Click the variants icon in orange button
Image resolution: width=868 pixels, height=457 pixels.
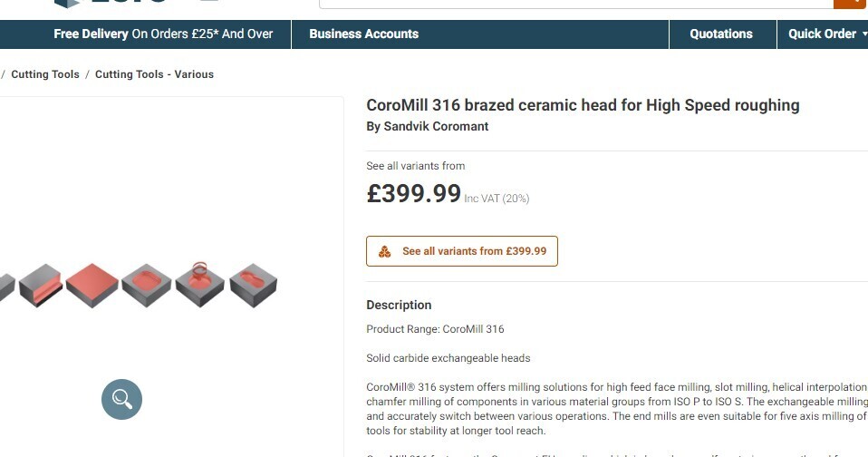384,251
